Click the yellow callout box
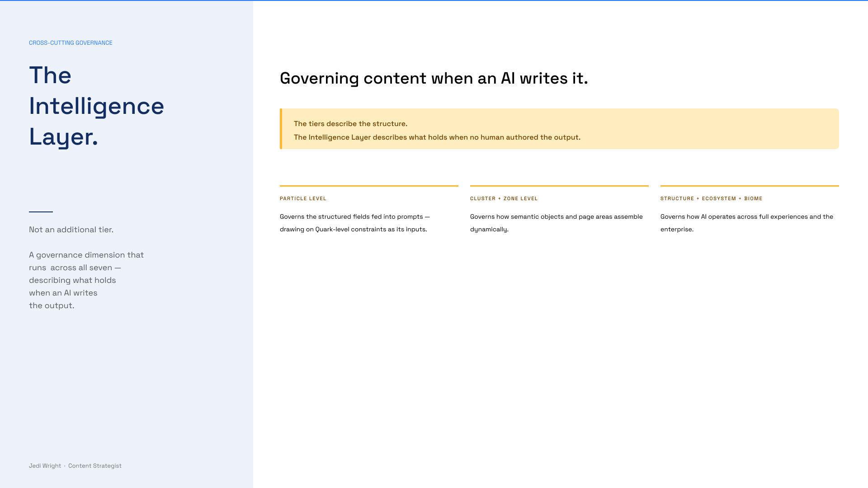This screenshot has height=488, width=868. (559, 129)
